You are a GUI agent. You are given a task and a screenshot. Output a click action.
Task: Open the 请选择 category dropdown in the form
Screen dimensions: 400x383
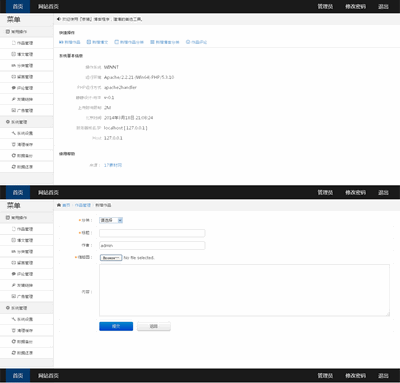111,220
